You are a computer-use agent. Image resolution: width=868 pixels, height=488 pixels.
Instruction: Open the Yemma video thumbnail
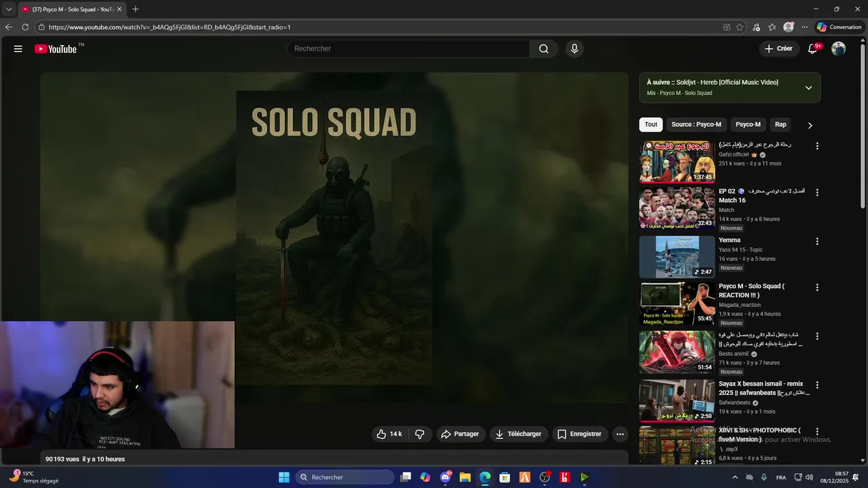677,257
